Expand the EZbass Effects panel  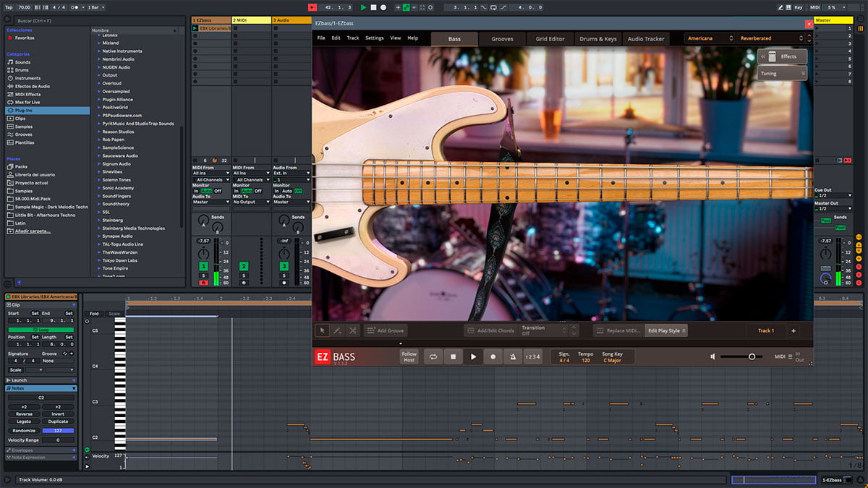click(x=782, y=56)
